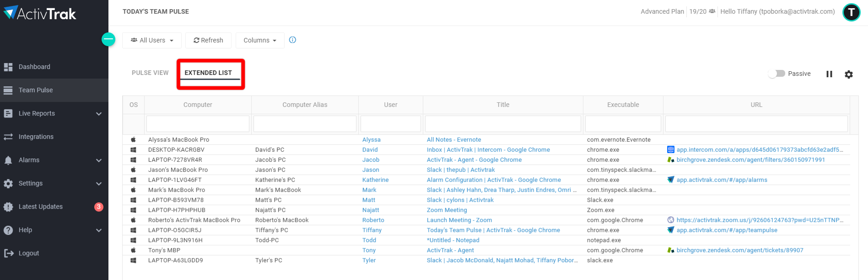This screenshot has width=868, height=280.
Task: Toggle the Passive switch
Action: pyautogui.click(x=777, y=74)
